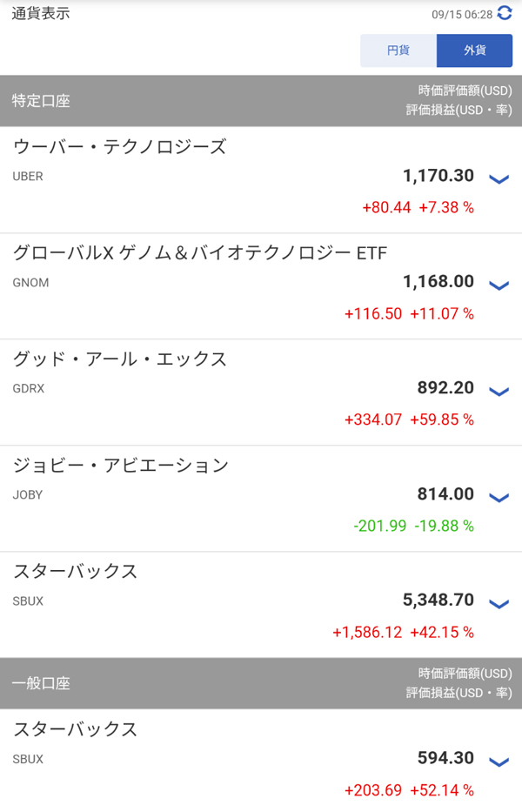Click the JOBY loss figure -201.99
522x812 pixels.
click(x=380, y=526)
